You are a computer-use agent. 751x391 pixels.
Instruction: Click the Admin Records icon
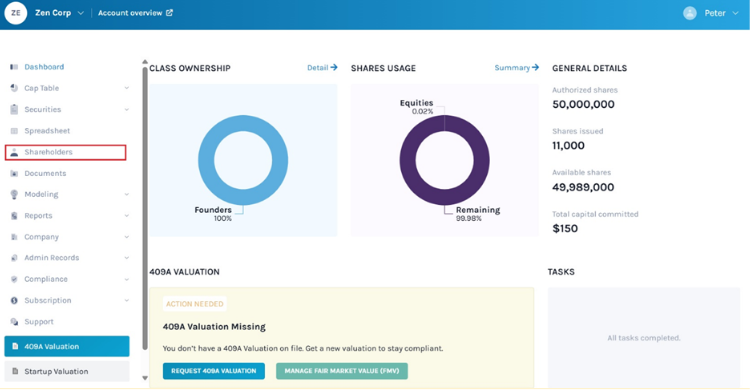click(x=14, y=258)
